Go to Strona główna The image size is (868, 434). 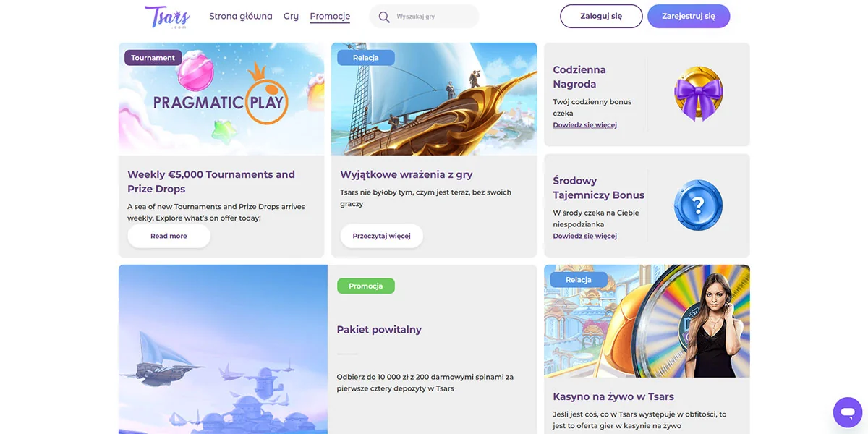[241, 16]
